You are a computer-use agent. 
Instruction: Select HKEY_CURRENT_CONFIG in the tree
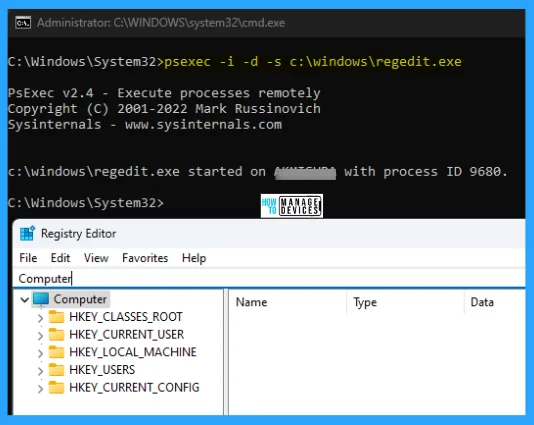click(x=134, y=388)
